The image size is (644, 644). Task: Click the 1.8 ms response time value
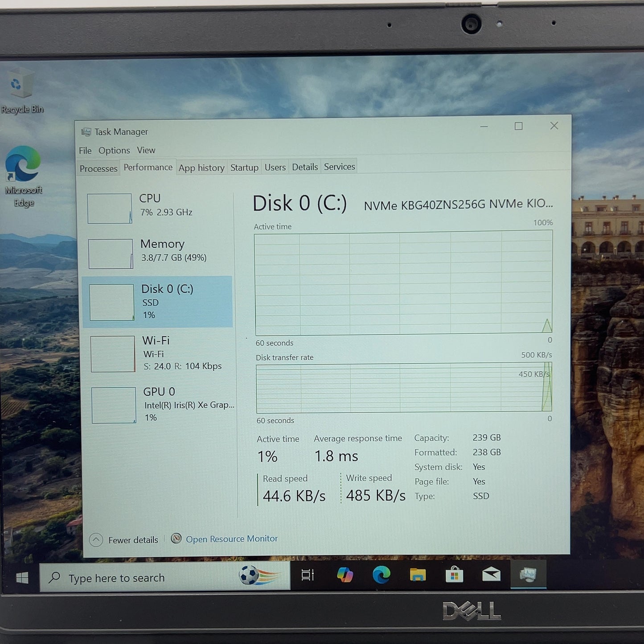point(336,456)
